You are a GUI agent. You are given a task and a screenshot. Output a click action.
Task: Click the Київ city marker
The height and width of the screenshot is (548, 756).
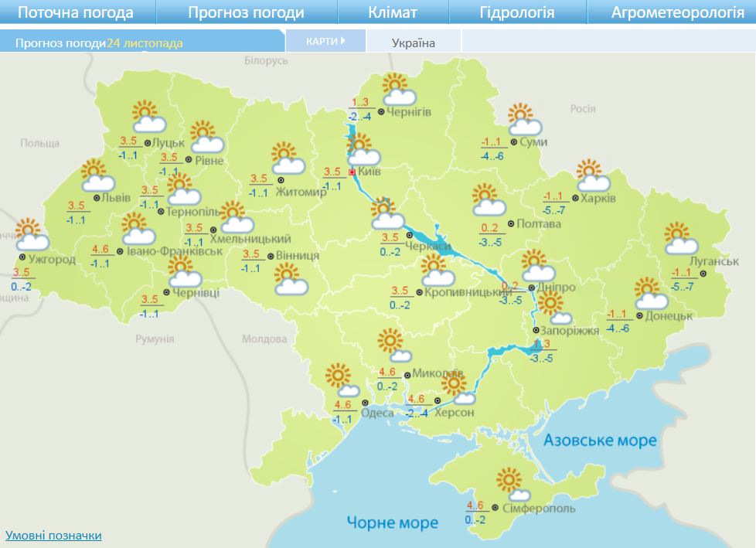(352, 172)
